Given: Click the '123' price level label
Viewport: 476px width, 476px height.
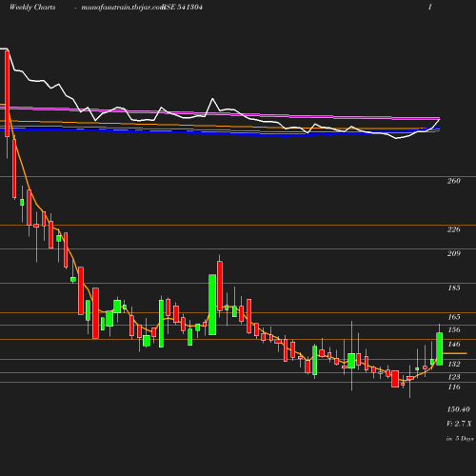Looking at the screenshot, I should [454, 377].
